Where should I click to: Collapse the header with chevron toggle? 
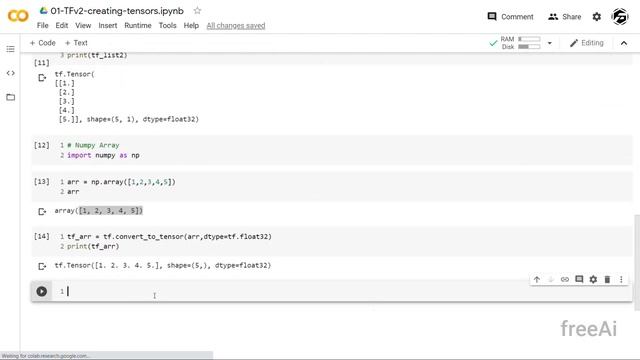624,43
